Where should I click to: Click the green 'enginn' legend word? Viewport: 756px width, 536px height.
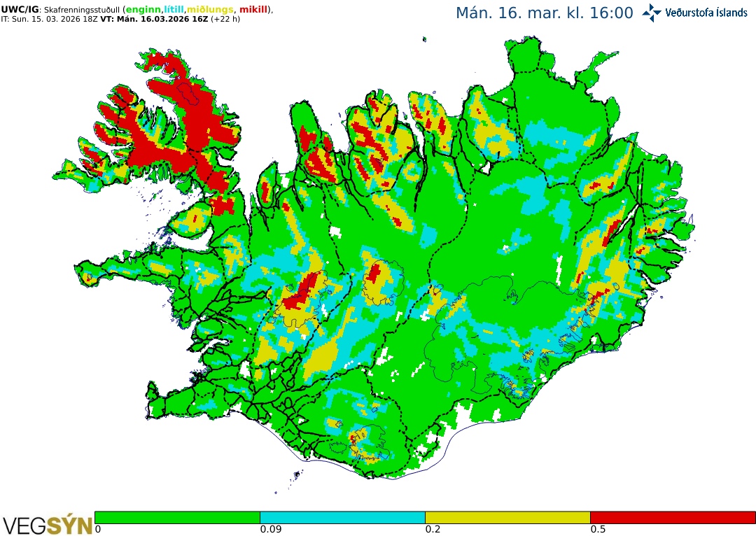143,10
